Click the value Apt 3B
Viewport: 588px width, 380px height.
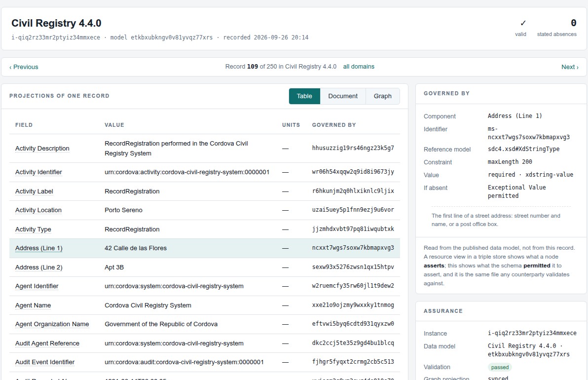pyautogui.click(x=114, y=267)
